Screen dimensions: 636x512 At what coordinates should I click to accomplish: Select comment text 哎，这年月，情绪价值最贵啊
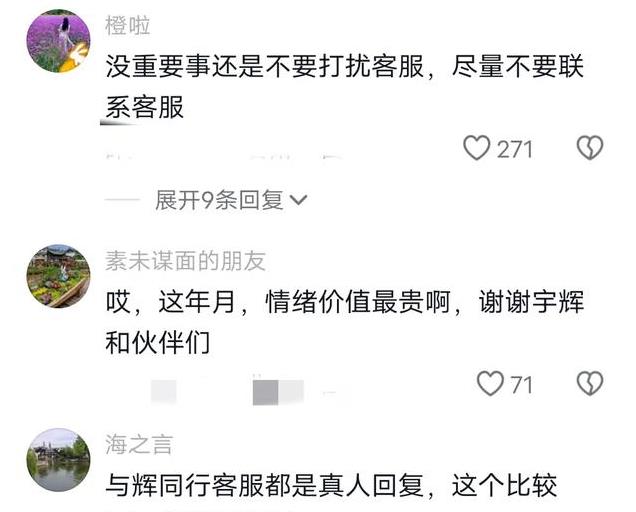coord(278,302)
